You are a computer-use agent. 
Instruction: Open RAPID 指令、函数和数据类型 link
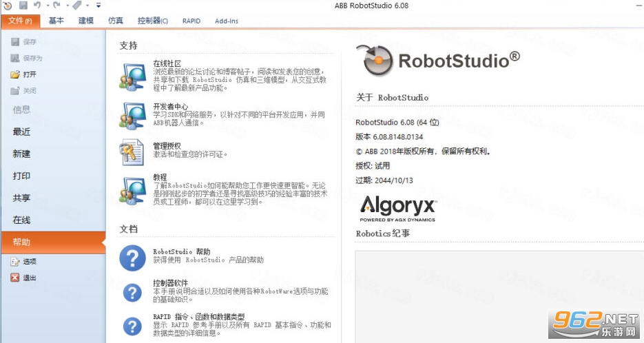point(199,317)
